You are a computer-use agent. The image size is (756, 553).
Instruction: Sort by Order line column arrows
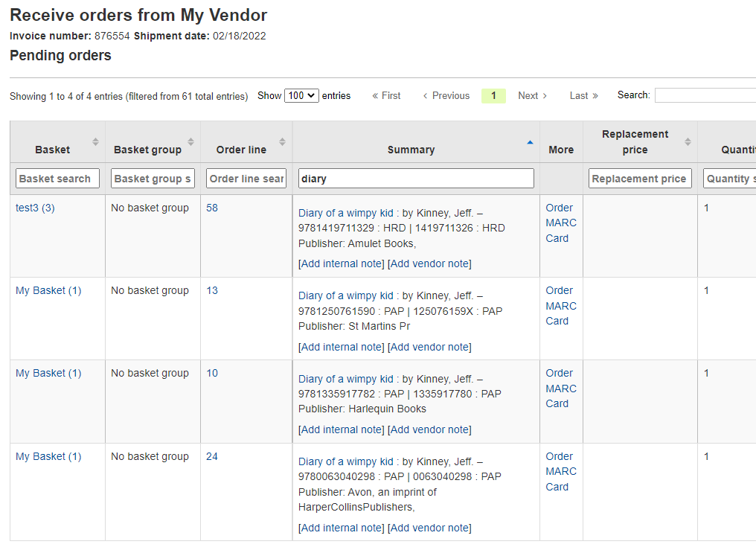[282, 141]
